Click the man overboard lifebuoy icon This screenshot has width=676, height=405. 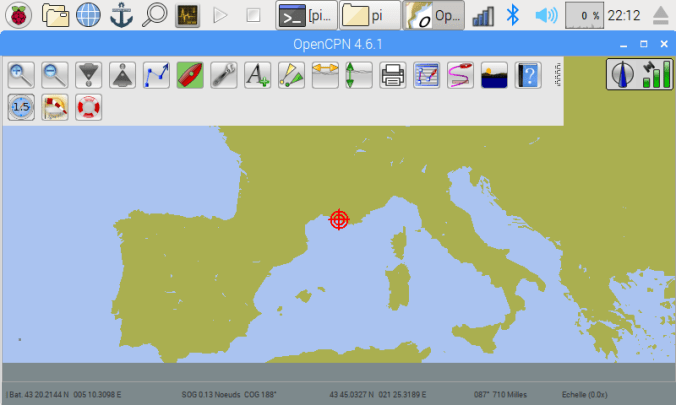[89, 107]
